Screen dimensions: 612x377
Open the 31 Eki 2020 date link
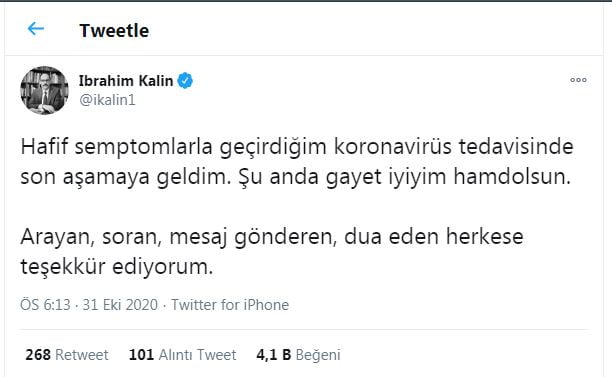click(x=120, y=305)
